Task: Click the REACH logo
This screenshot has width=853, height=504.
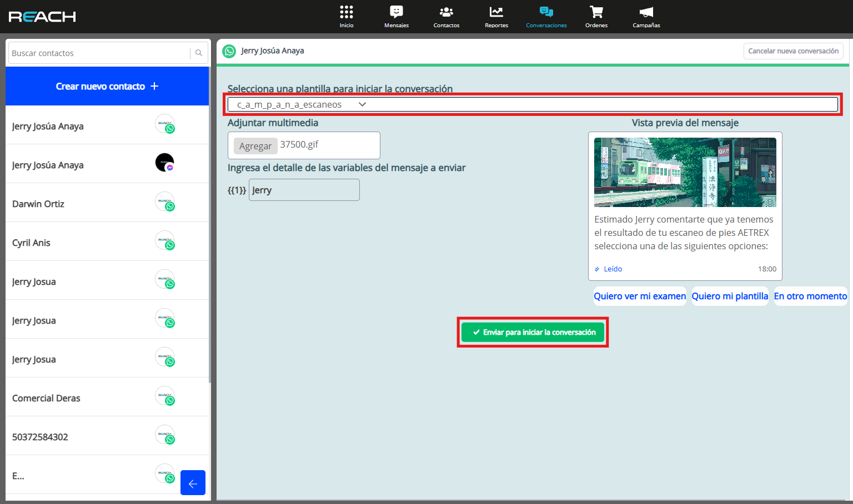Action: 42,17
